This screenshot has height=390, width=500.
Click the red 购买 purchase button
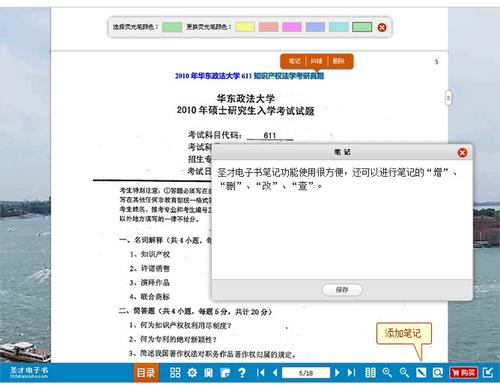pyautogui.click(x=464, y=373)
